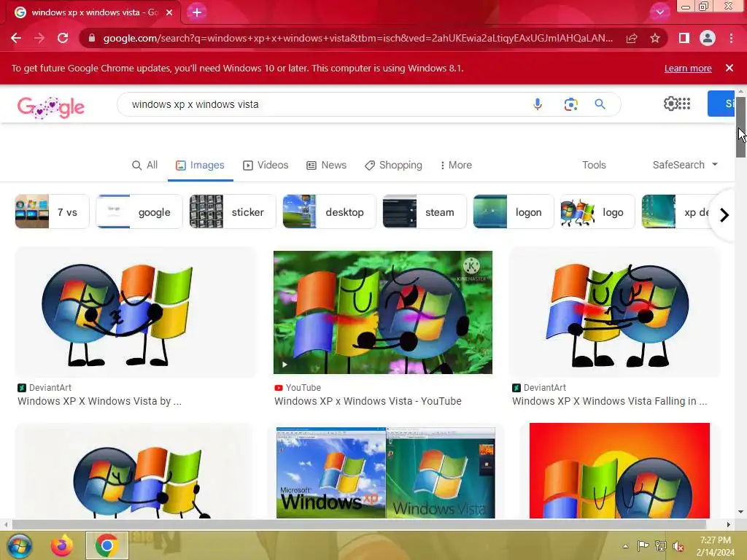Viewport: 747px width, 560px height.
Task: Click the muted volume tray icon
Action: [678, 545]
